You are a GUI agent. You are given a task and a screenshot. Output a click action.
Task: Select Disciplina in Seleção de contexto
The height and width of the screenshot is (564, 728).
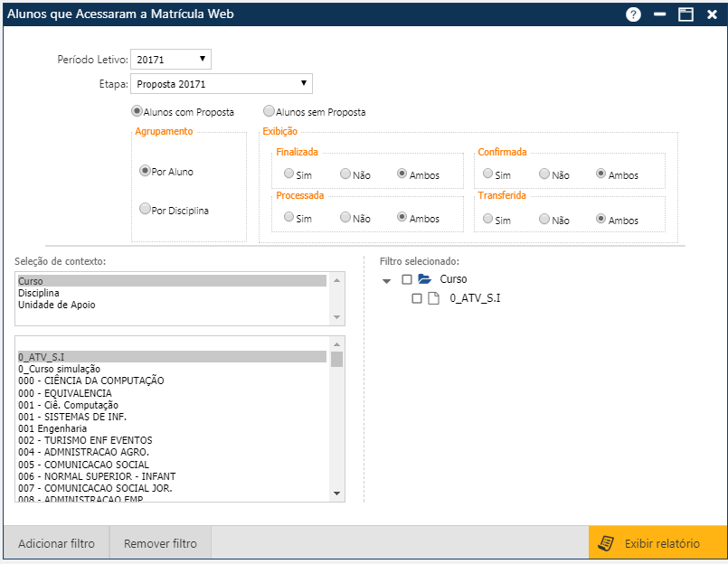[39, 293]
